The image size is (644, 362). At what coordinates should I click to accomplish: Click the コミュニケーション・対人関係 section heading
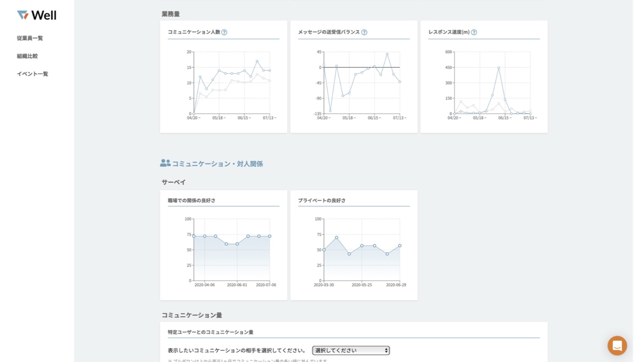(x=217, y=164)
